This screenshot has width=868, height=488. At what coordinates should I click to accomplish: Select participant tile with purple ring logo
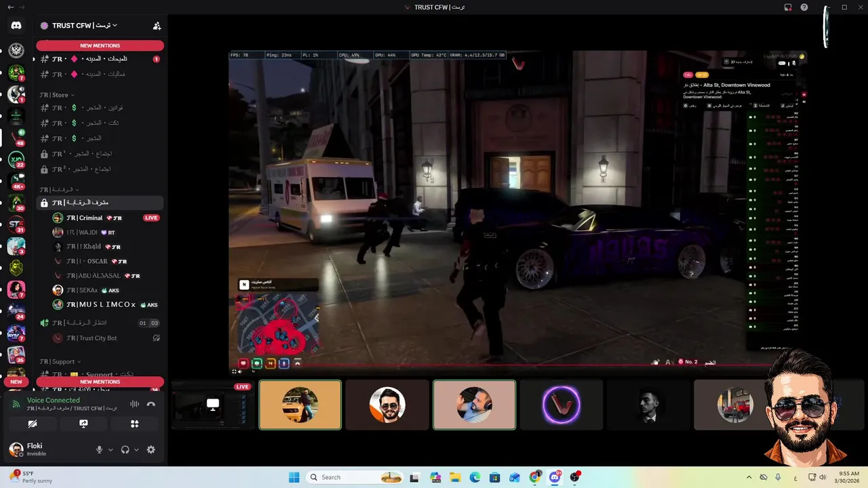pos(561,405)
